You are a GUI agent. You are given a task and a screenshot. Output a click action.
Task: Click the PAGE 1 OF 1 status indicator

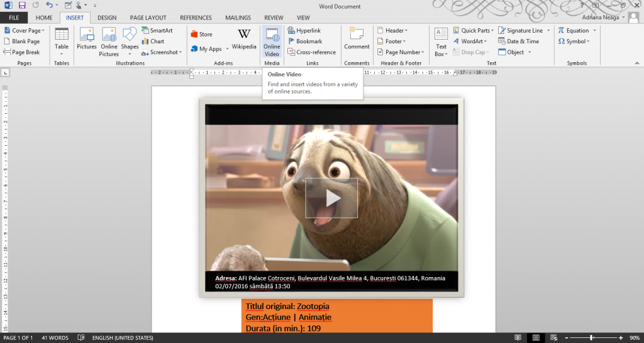pyautogui.click(x=18, y=338)
